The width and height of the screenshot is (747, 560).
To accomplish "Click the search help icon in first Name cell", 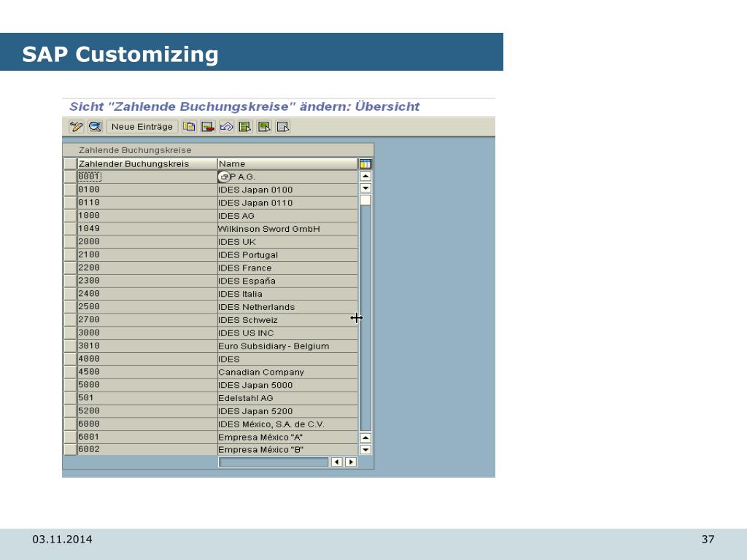I will (224, 176).
